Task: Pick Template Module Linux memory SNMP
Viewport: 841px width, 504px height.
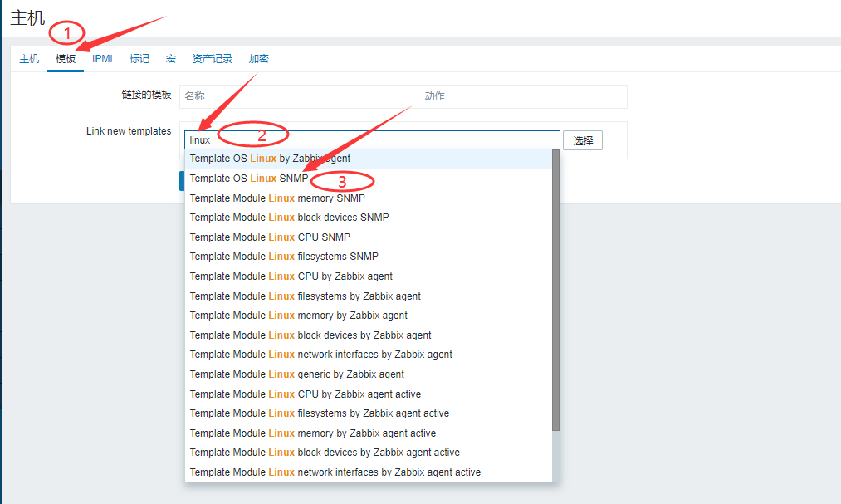Action: pos(369,198)
